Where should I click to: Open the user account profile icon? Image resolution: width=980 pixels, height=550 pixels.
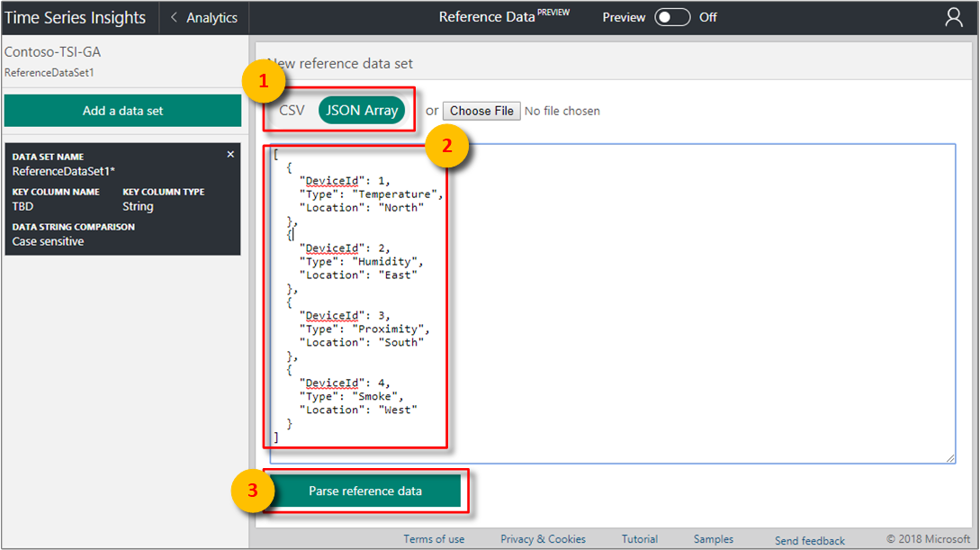(954, 16)
